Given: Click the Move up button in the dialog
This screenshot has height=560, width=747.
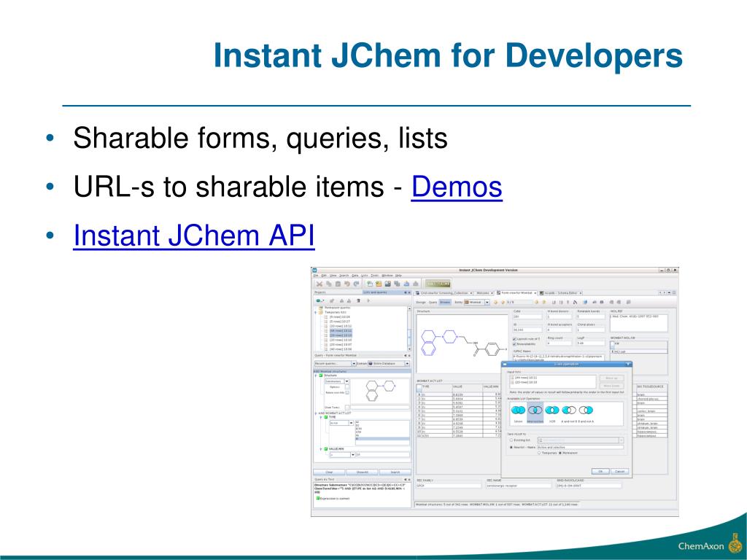Looking at the screenshot, I should coord(612,378).
